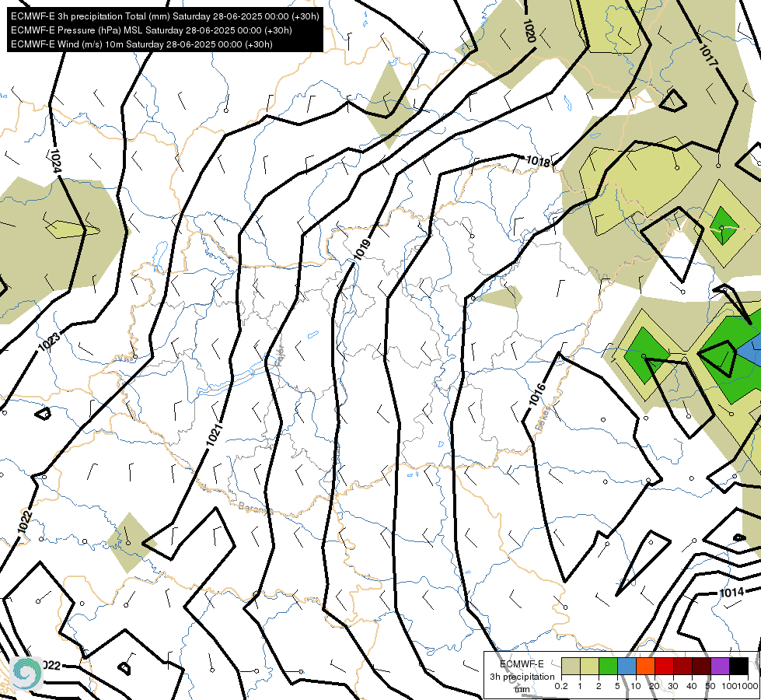Select the 40–50 mm maroon legend swatch
The height and width of the screenshot is (700, 761).
[701, 667]
